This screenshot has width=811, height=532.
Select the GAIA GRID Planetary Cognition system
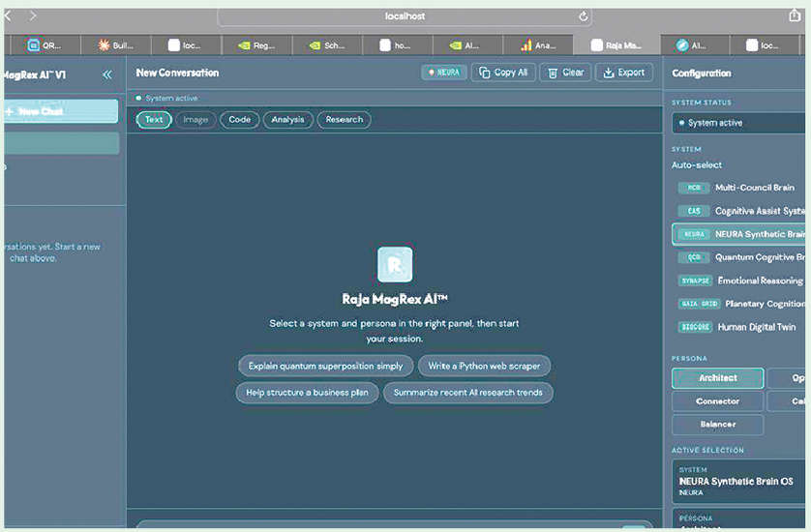[740, 304]
